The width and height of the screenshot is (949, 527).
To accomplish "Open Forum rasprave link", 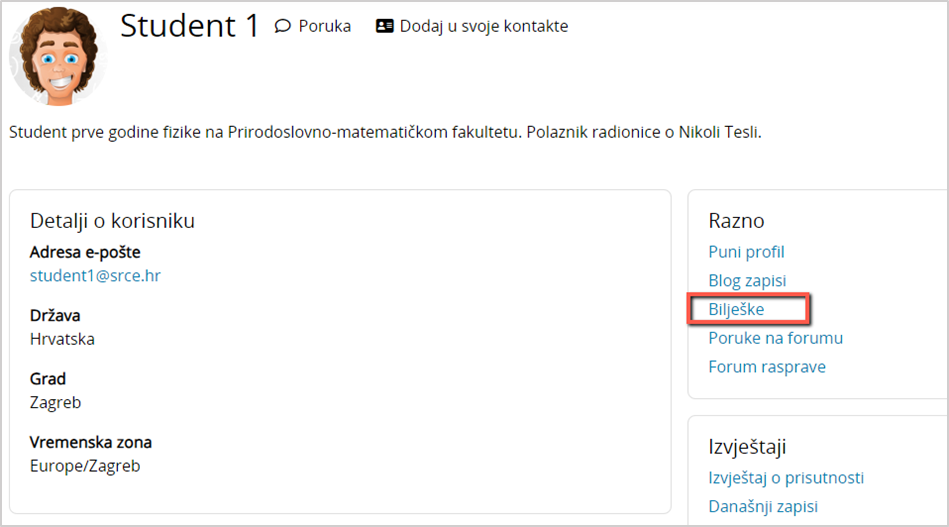I will click(x=767, y=367).
